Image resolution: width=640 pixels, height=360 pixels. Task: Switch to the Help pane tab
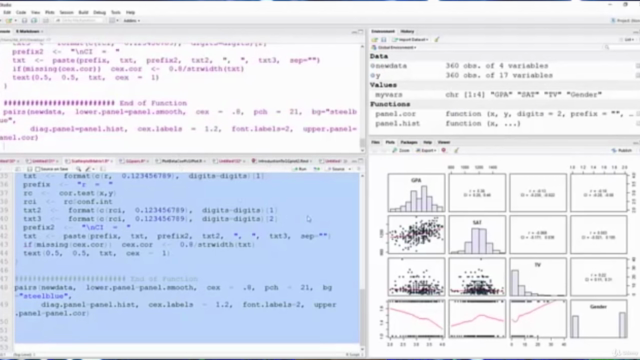point(427,142)
